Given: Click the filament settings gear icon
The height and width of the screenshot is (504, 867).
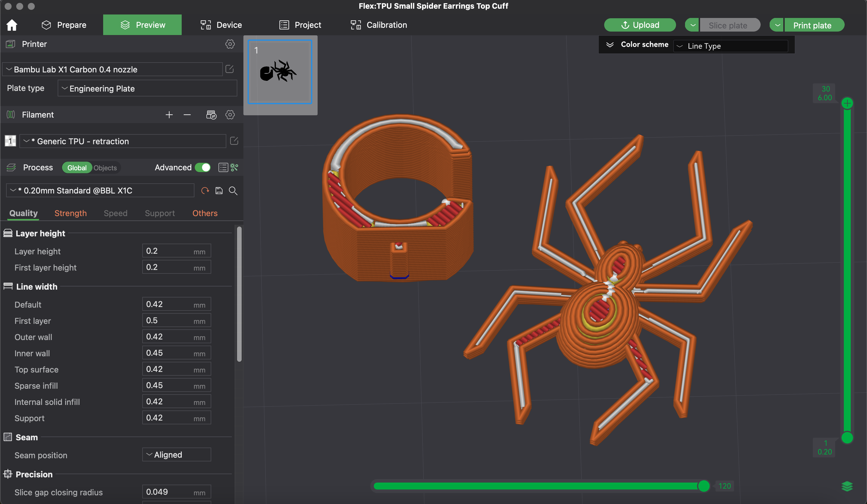Looking at the screenshot, I should pos(230,115).
